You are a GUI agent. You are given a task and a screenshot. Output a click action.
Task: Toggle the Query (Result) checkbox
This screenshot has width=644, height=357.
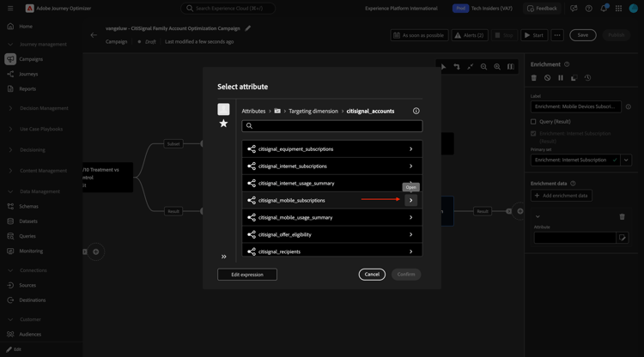click(x=533, y=122)
